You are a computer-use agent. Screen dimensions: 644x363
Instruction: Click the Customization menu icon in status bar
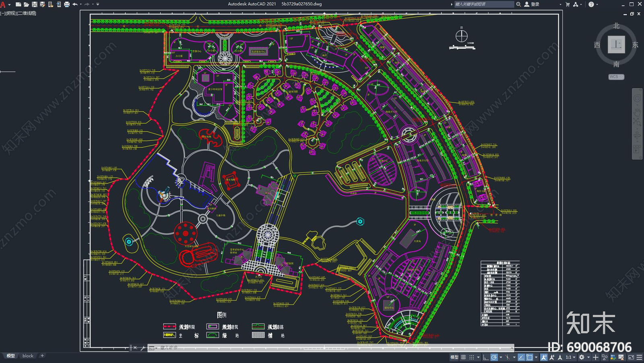[x=639, y=357]
